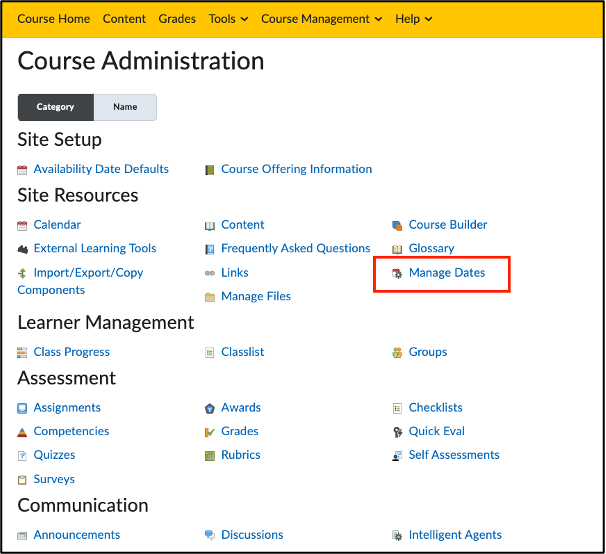Screen dimensions: 606x554
Task: Click the Course Builder blocks icon
Action: pos(397,225)
